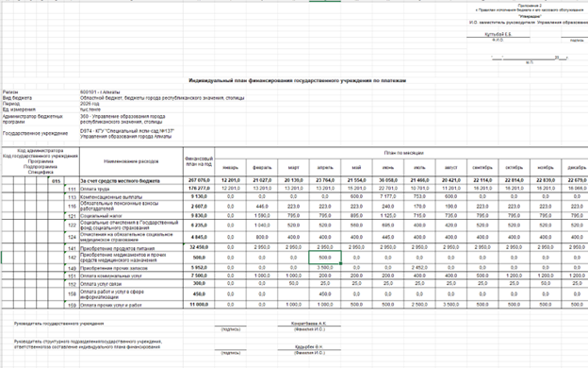Click the 'Наименование расходов' column header
Image resolution: width=588 pixels, height=368 pixels.
point(131,161)
